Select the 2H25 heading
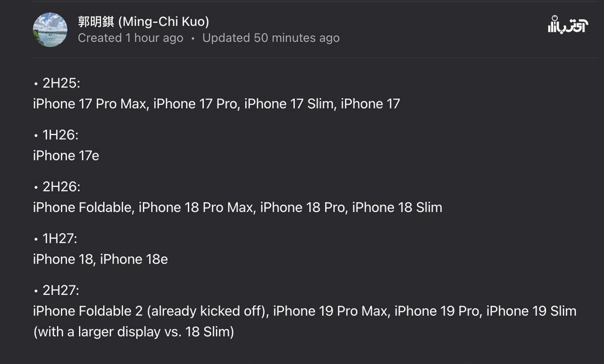The height and width of the screenshot is (364, 604). point(61,84)
